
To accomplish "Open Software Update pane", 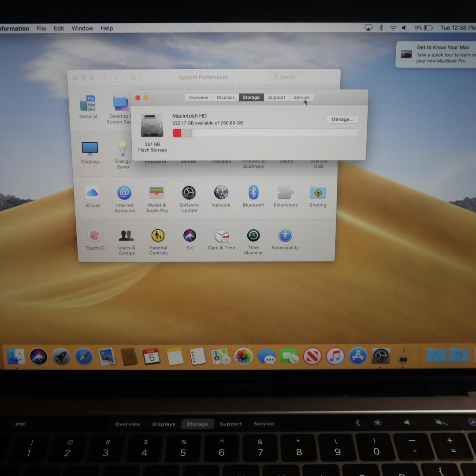I will click(x=189, y=193).
